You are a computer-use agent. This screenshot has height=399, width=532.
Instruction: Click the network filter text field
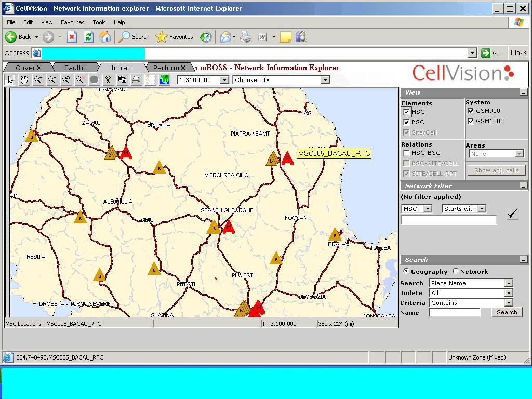pos(449,220)
